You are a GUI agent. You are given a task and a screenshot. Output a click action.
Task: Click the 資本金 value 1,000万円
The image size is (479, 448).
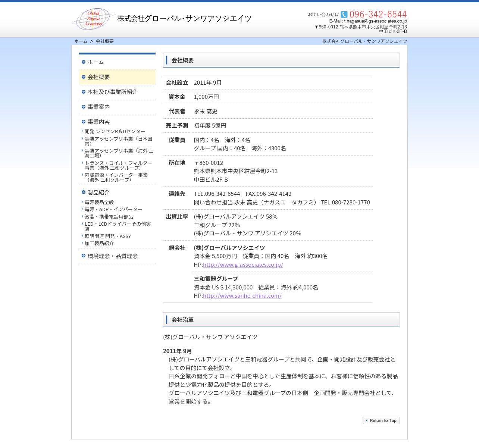tap(206, 97)
